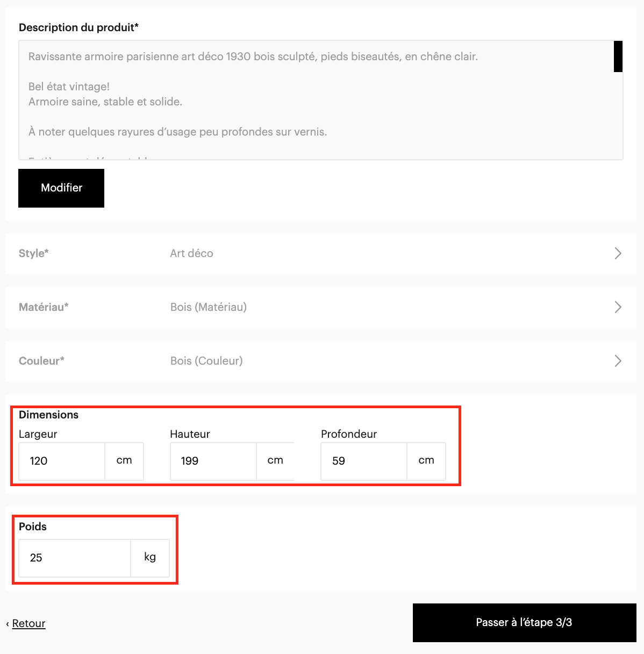Click the Retour link

(x=28, y=623)
